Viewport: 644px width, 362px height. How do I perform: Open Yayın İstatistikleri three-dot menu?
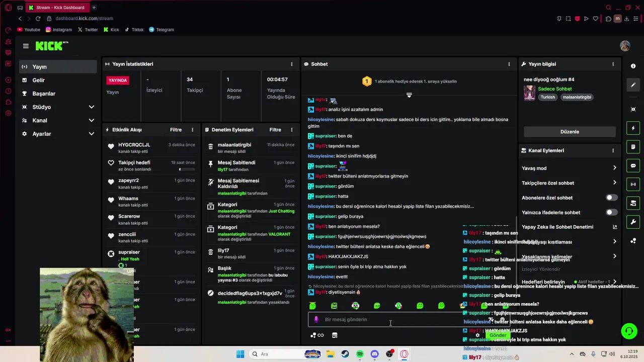(292, 64)
